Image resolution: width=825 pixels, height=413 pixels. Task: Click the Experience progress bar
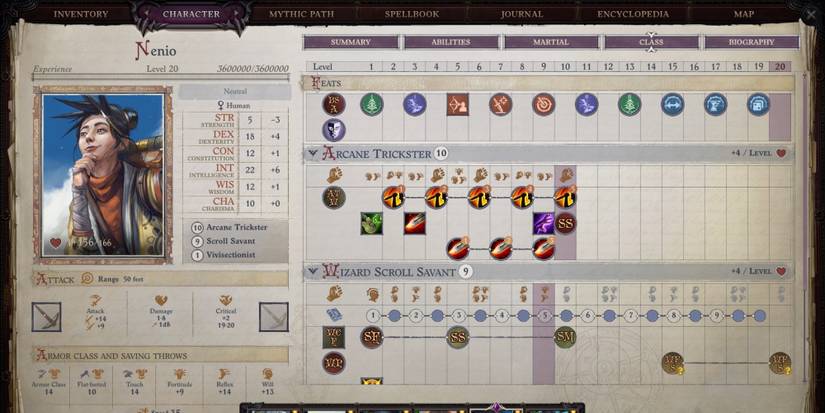(x=160, y=77)
